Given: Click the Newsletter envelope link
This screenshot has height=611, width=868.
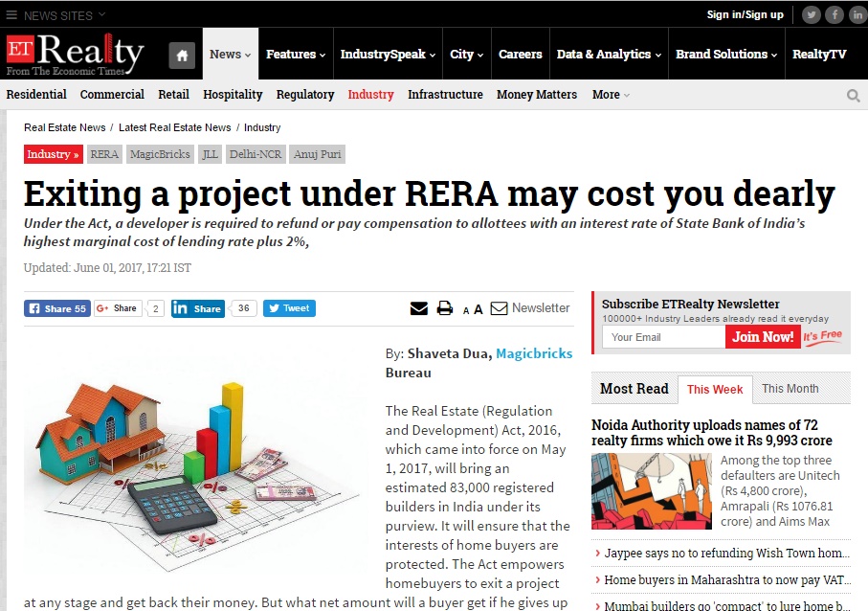Looking at the screenshot, I should tap(530, 308).
